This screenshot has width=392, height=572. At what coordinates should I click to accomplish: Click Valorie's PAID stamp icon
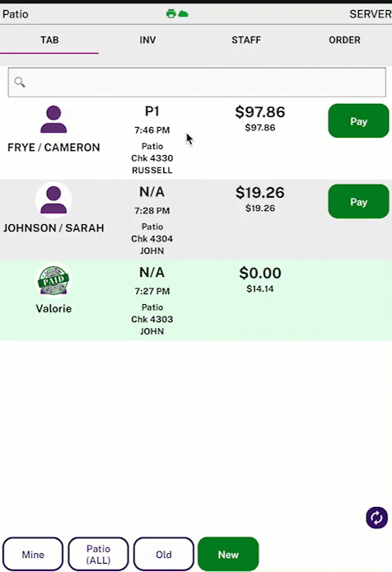[54, 280]
